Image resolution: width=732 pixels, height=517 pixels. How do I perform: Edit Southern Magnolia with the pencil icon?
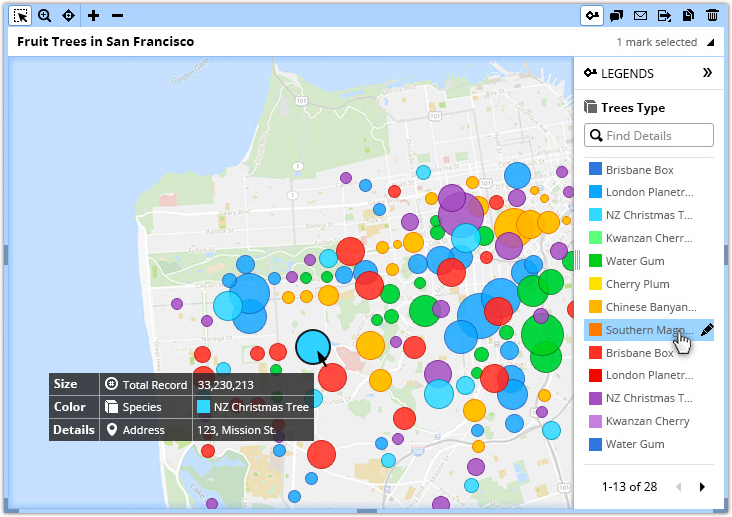pyautogui.click(x=707, y=330)
